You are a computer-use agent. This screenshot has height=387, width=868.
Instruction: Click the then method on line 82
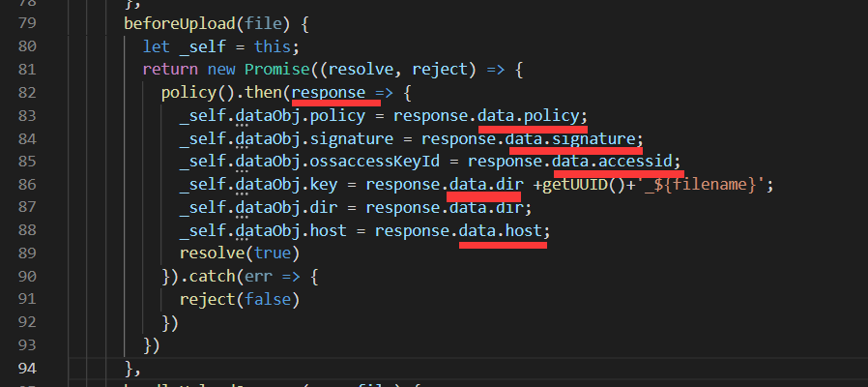pyautogui.click(x=263, y=93)
